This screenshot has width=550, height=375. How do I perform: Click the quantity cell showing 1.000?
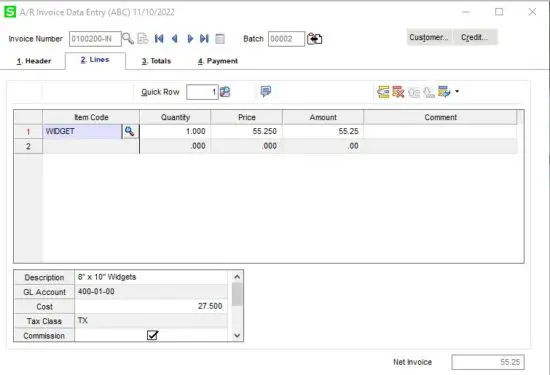(175, 132)
